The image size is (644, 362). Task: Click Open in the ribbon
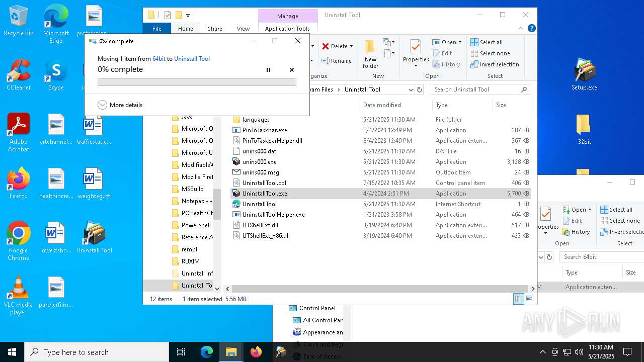444,42
